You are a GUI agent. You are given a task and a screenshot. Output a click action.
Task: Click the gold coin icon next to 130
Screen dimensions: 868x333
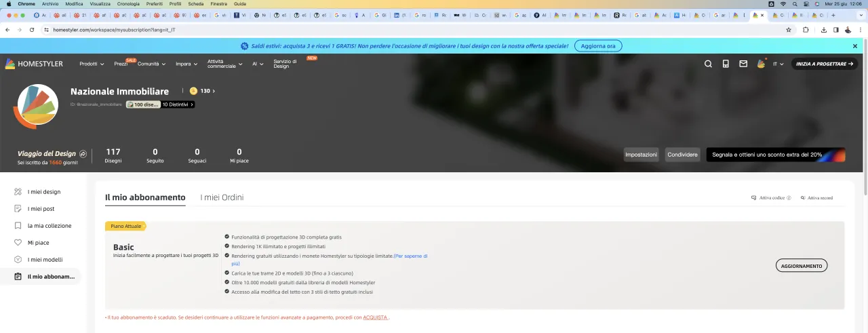tap(193, 91)
